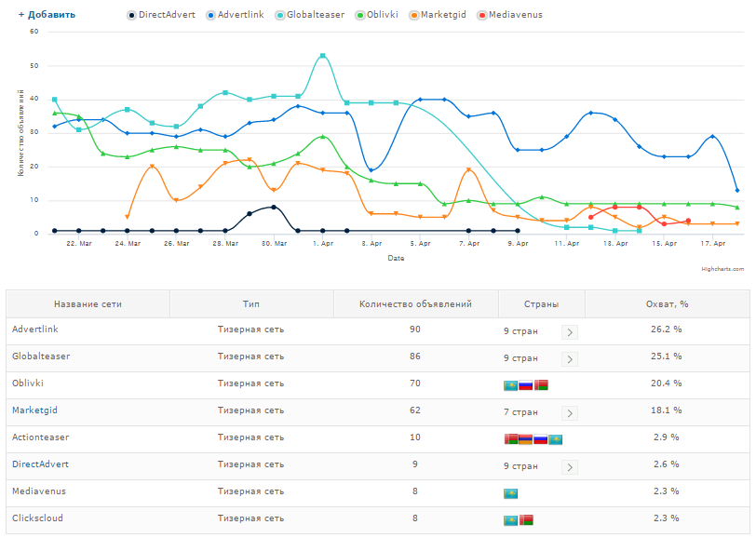Click the DirectAdvert peak point on 30 Mar
Viewport: 756px width, 538px height.
point(274,208)
